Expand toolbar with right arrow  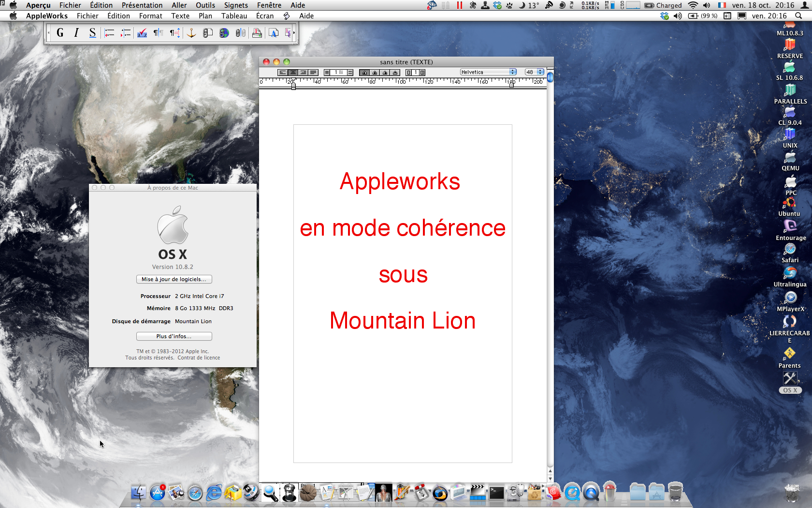pyautogui.click(x=294, y=33)
